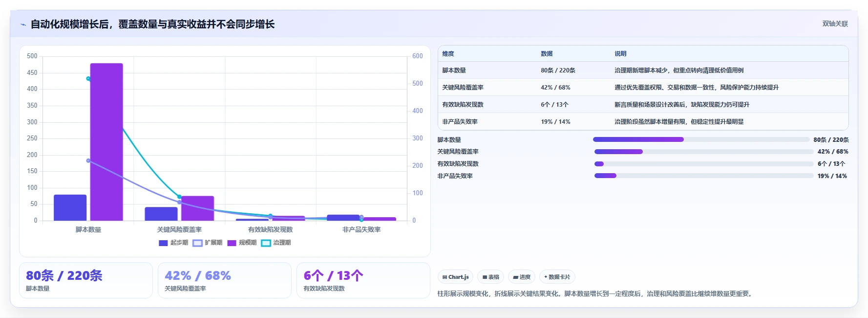Click the blue 脚本数量 bar
868x318 pixels.
(70, 207)
